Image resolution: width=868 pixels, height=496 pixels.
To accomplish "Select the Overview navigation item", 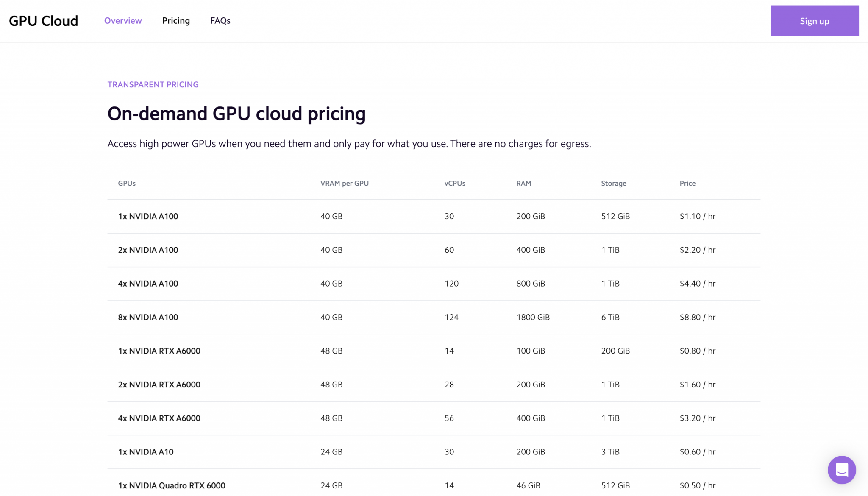I will coord(123,20).
